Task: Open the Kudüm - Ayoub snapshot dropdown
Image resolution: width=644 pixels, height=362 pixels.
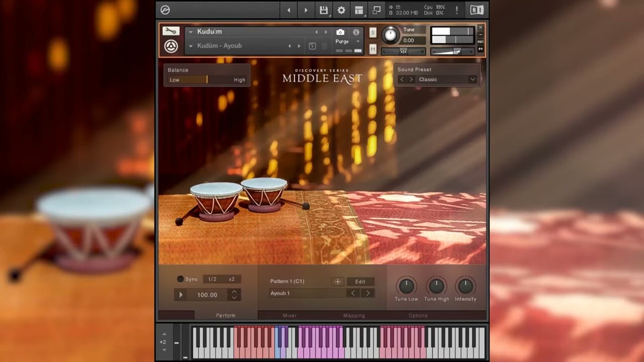Action: [x=191, y=46]
